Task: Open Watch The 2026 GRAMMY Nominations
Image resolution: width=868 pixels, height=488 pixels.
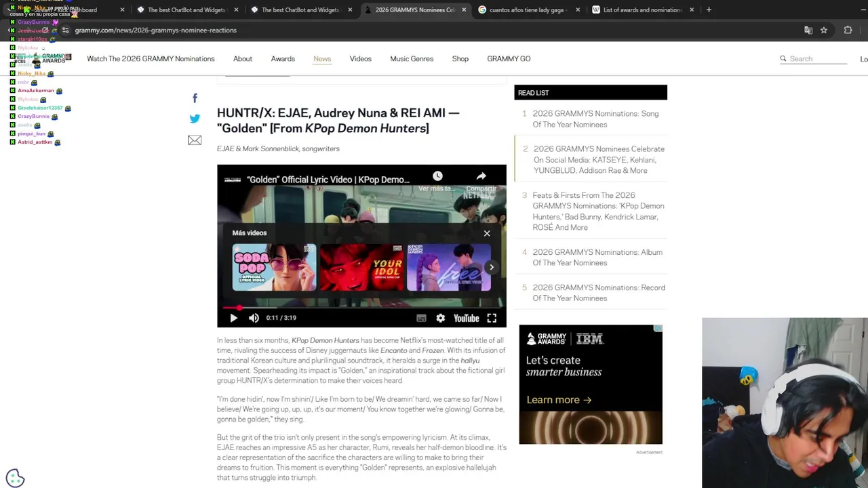Action: tap(151, 59)
